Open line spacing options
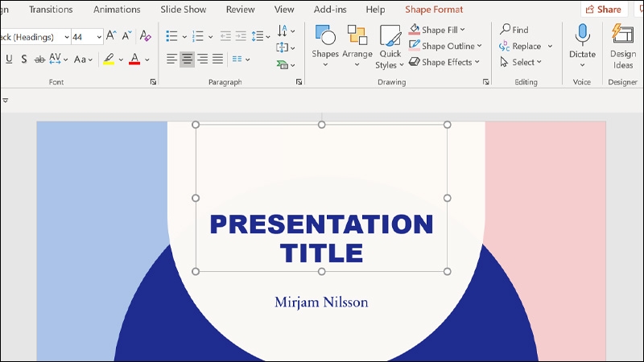644x362 pixels. coord(261,36)
